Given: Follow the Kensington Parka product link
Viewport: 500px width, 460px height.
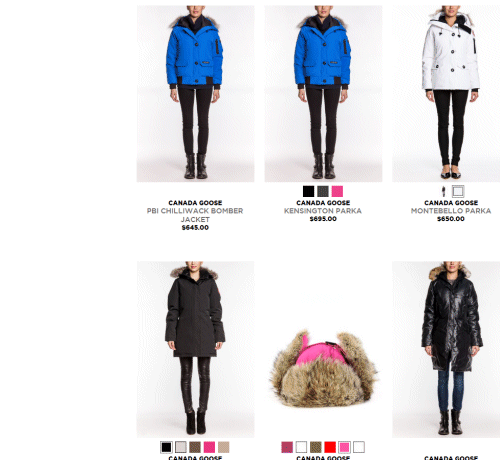Looking at the screenshot, I should click(323, 211).
